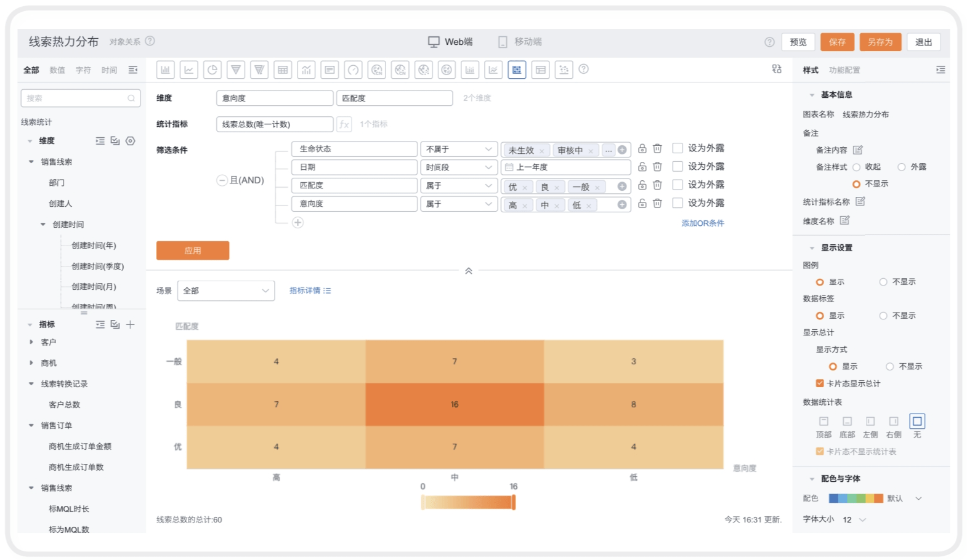Open 维度 settings gear icon
This screenshot has width=967, height=560.
pyautogui.click(x=131, y=141)
